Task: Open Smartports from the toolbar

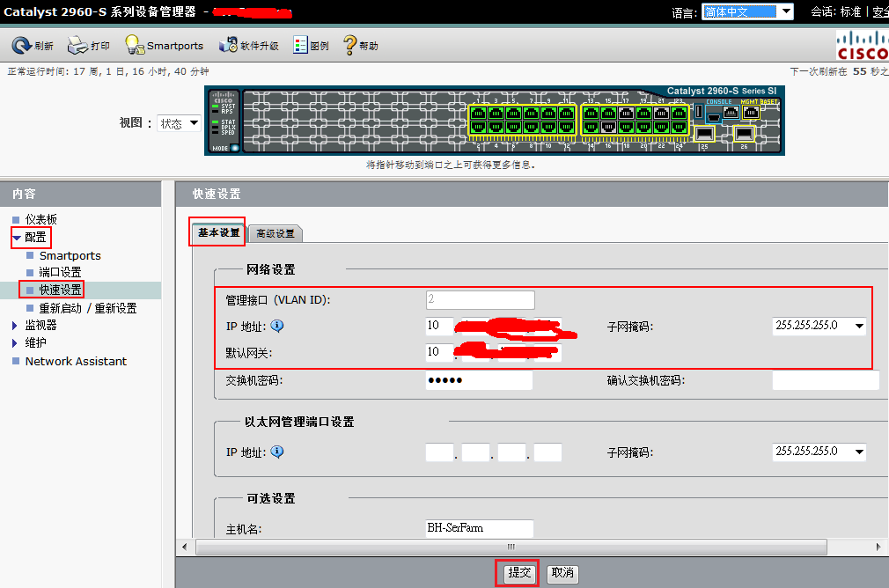Action: point(134,44)
